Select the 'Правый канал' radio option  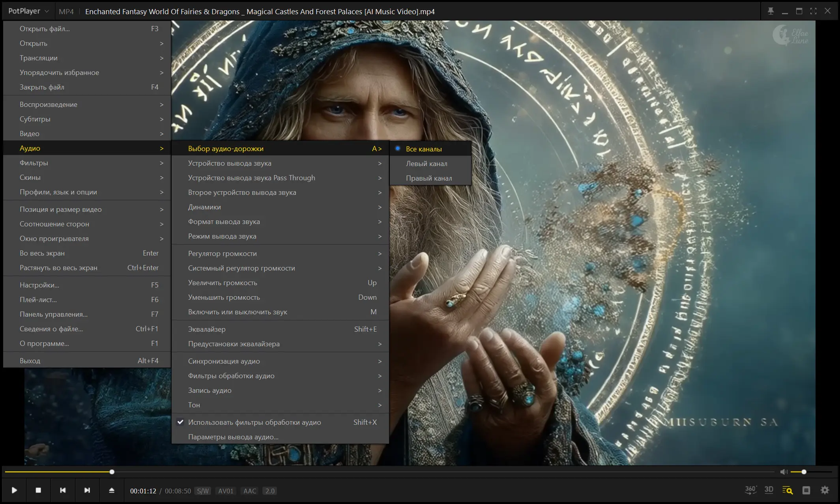tap(429, 178)
